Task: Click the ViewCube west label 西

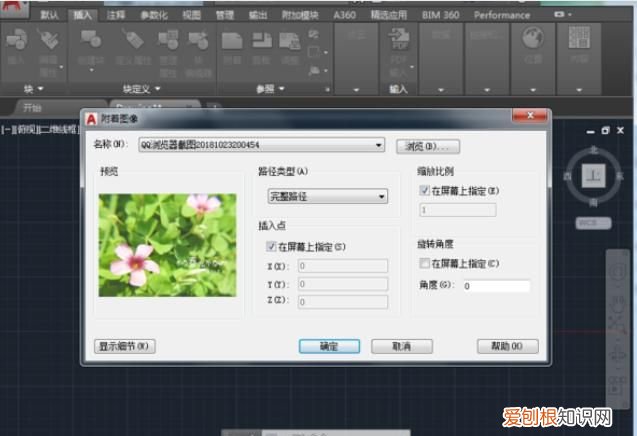Action: click(x=568, y=176)
